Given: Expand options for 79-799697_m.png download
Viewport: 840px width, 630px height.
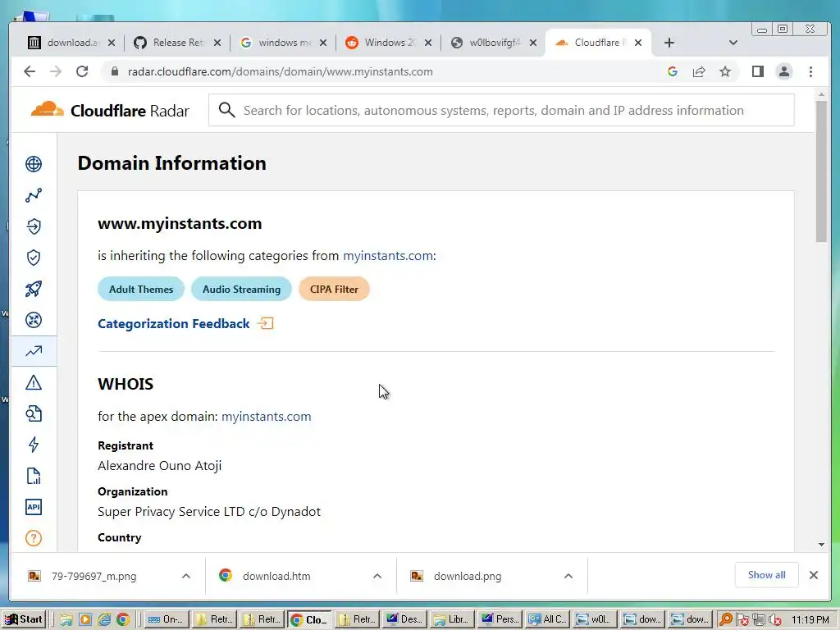Looking at the screenshot, I should 186,576.
